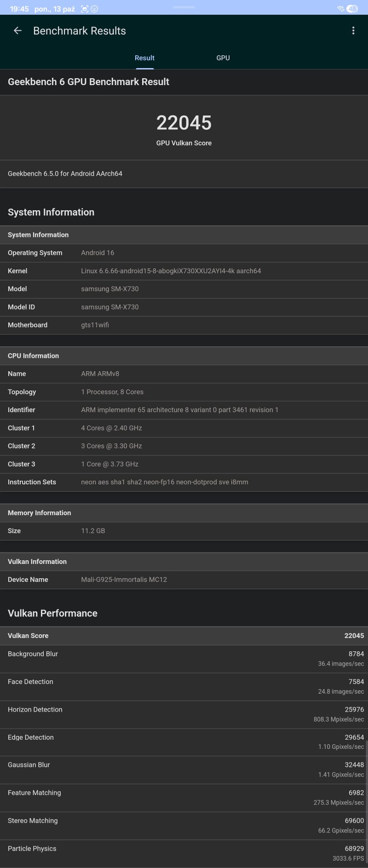Screen dimensions: 368x868
Task: Tap the screenshot notification icon
Action: 84,9
